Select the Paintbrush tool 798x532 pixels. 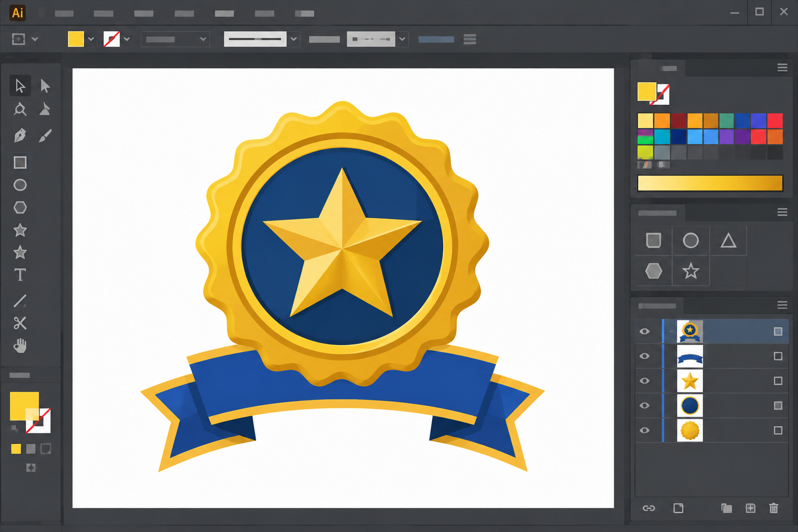coord(45,136)
